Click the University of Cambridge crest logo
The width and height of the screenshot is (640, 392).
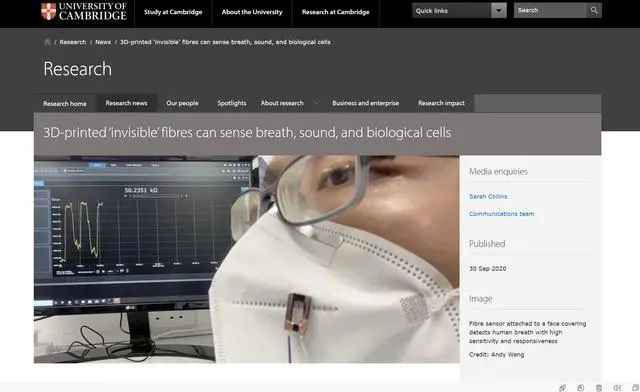(x=49, y=11)
